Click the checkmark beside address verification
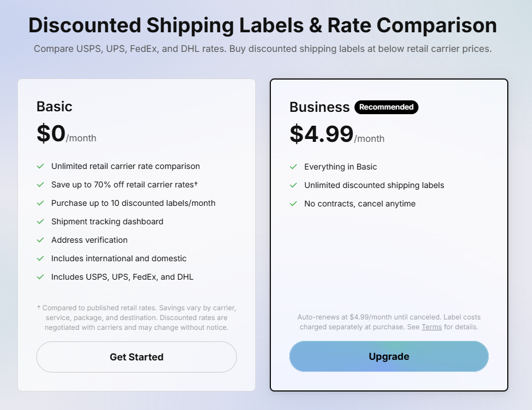Image resolution: width=532 pixels, height=410 pixels. pyautogui.click(x=40, y=240)
